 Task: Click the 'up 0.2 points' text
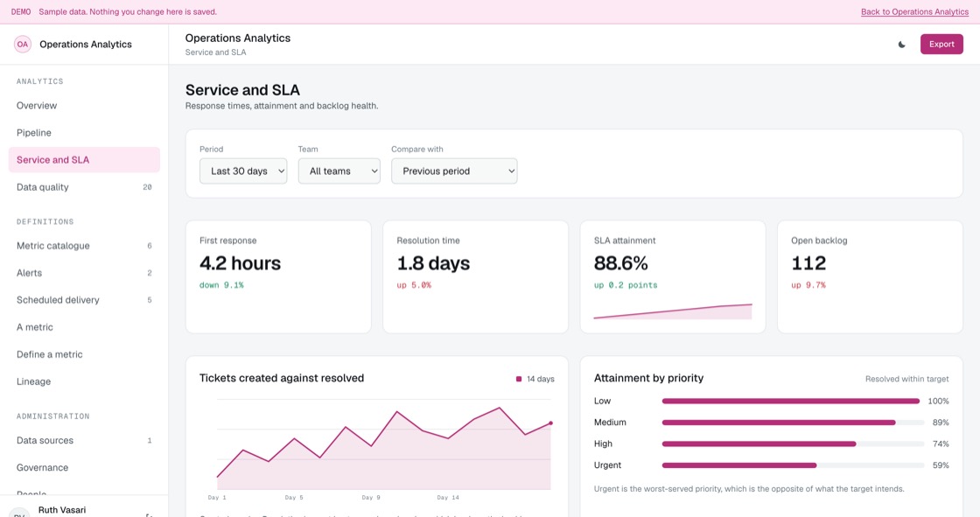626,285
